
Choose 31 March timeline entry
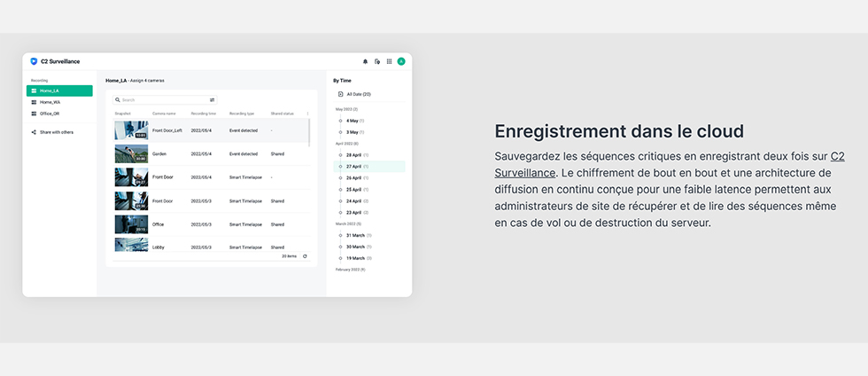click(x=354, y=235)
